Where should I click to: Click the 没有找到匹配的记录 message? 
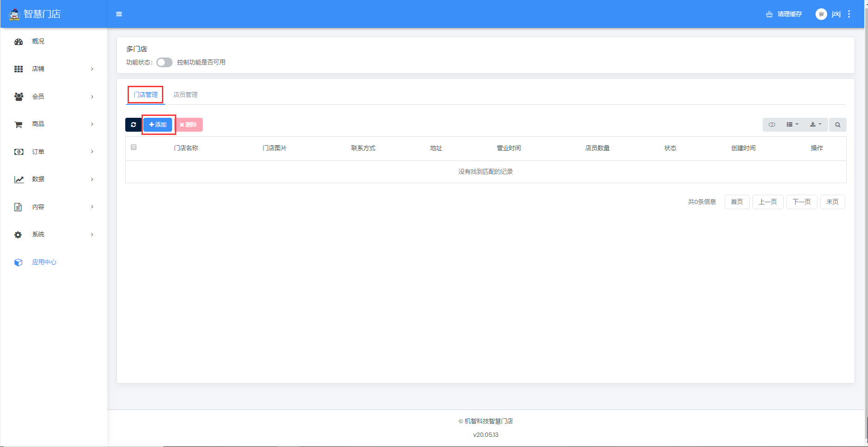(486, 172)
